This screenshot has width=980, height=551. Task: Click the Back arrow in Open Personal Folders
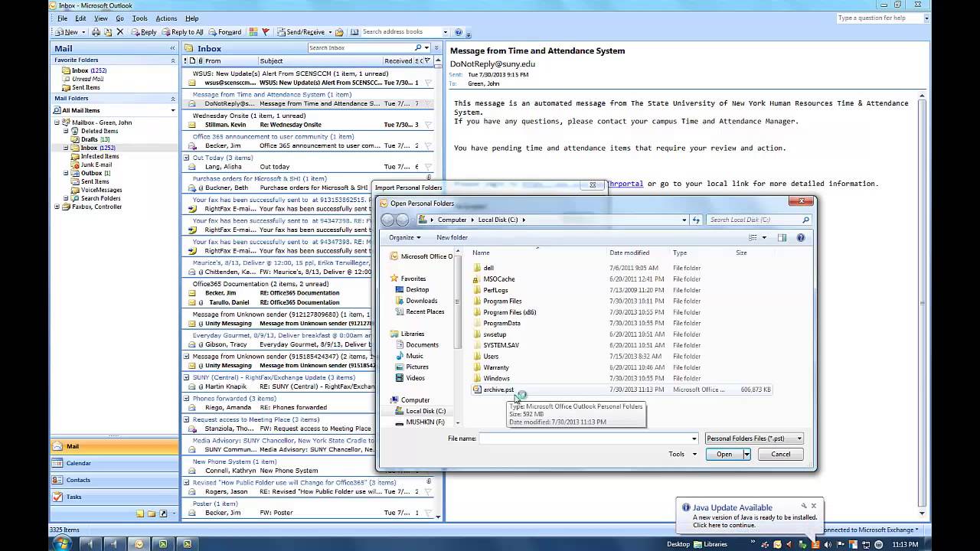(x=387, y=220)
